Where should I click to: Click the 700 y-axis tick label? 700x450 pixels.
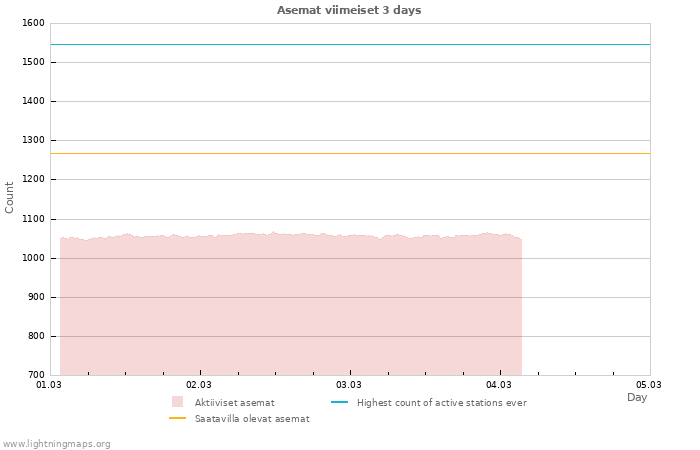point(35,375)
